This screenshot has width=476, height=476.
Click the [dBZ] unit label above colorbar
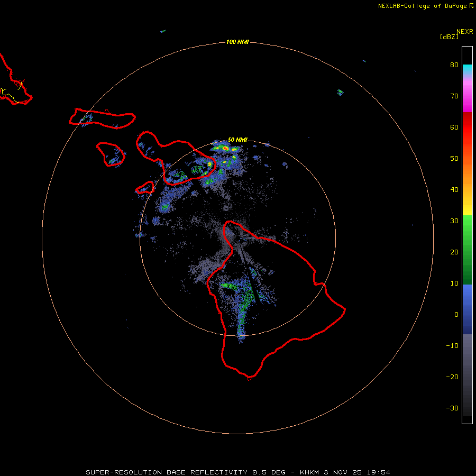click(449, 37)
